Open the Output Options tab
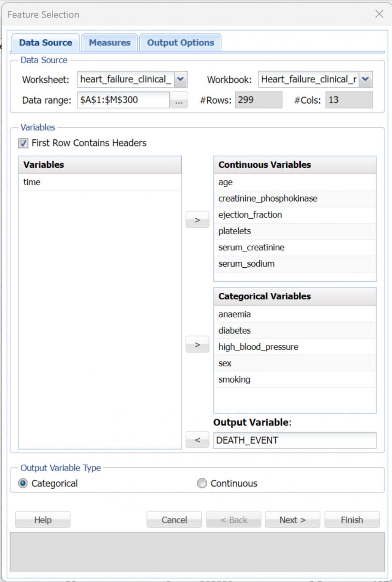This screenshot has height=582, width=392. [x=180, y=43]
